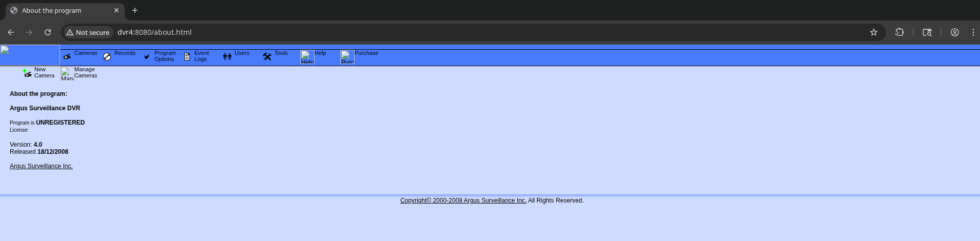Click the New Camera plus icon
This screenshot has width=980, height=241.
click(27, 73)
